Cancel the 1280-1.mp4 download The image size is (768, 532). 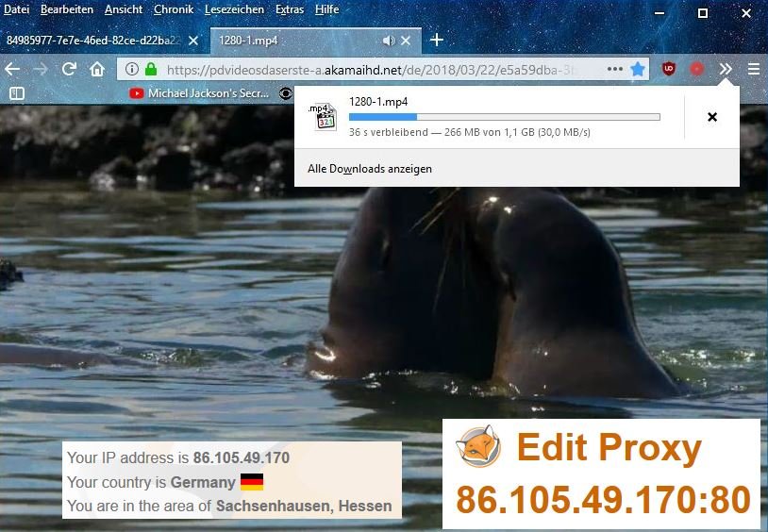point(712,117)
